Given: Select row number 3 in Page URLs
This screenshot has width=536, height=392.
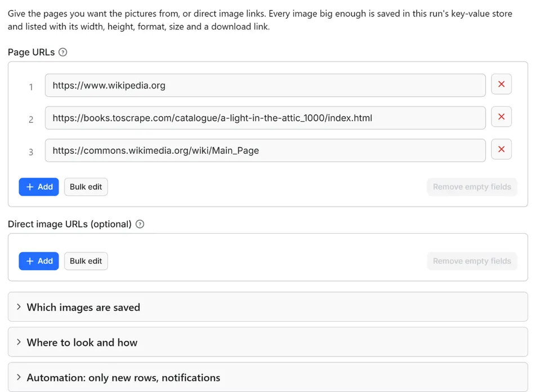Looking at the screenshot, I should pos(31,152).
